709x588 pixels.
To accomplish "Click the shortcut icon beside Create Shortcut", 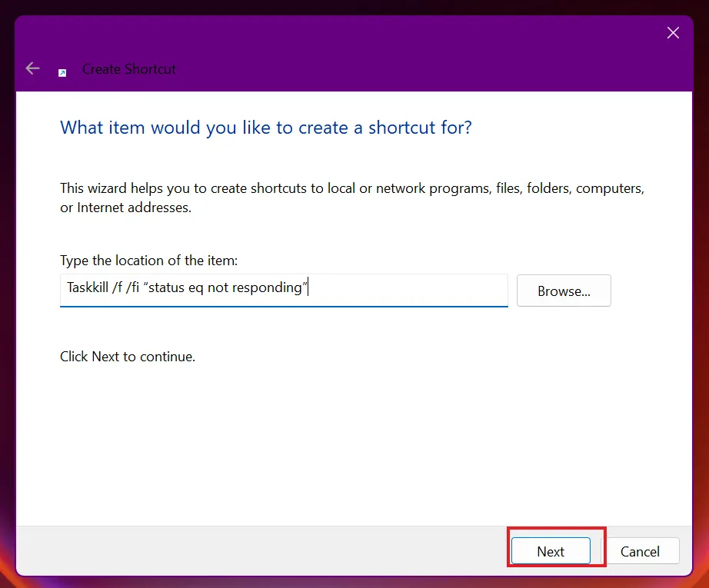I will 62,73.
